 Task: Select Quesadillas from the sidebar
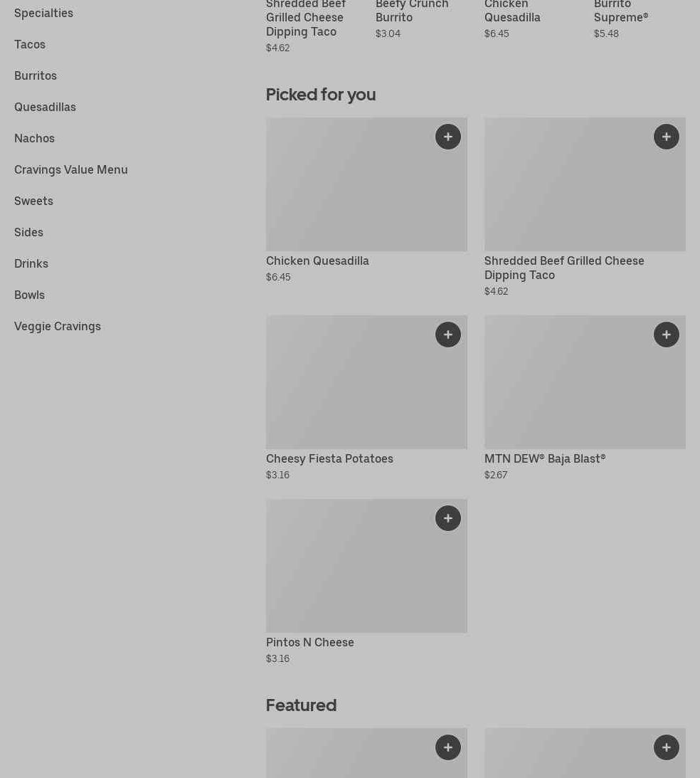click(x=45, y=107)
